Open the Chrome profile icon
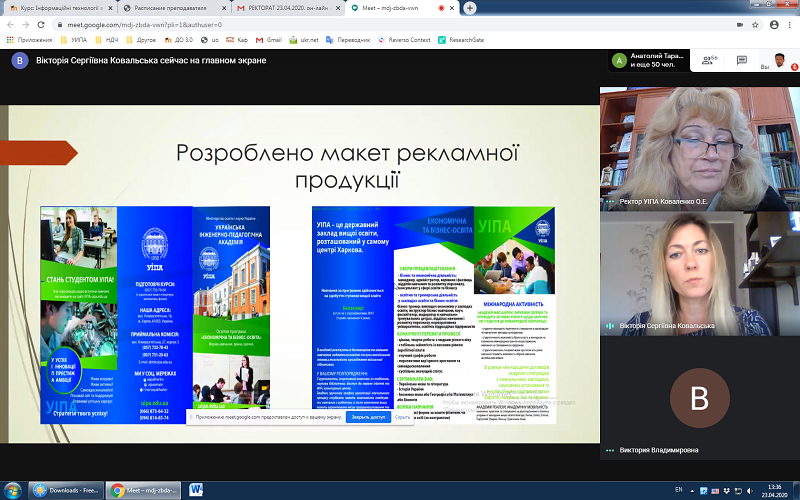This screenshot has width=800, height=500. (774, 24)
